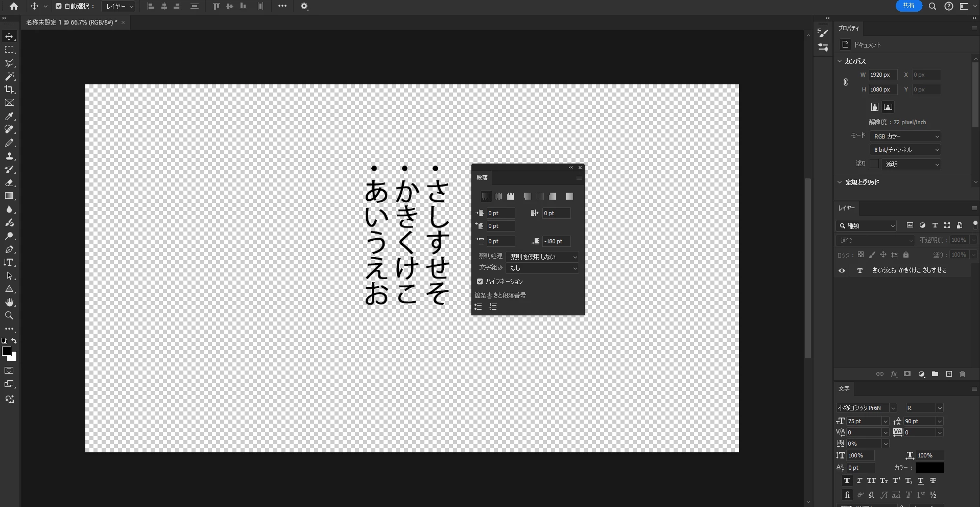The height and width of the screenshot is (507, 980).
Task: Open the 段落 panel flyout menu
Action: point(579,178)
